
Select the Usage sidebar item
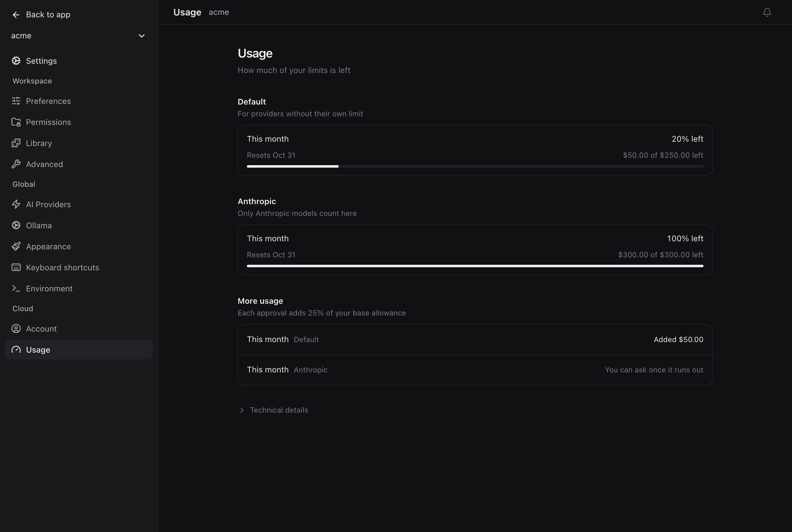(79, 350)
